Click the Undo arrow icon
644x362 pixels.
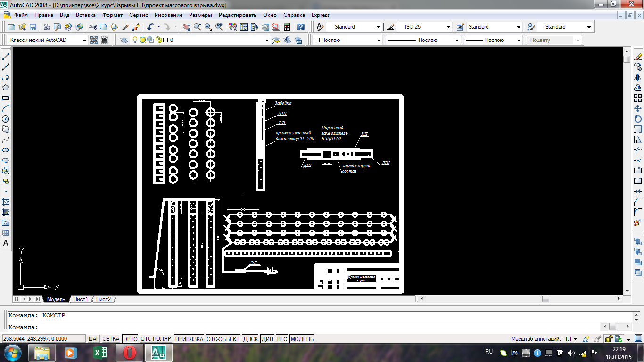[150, 27]
